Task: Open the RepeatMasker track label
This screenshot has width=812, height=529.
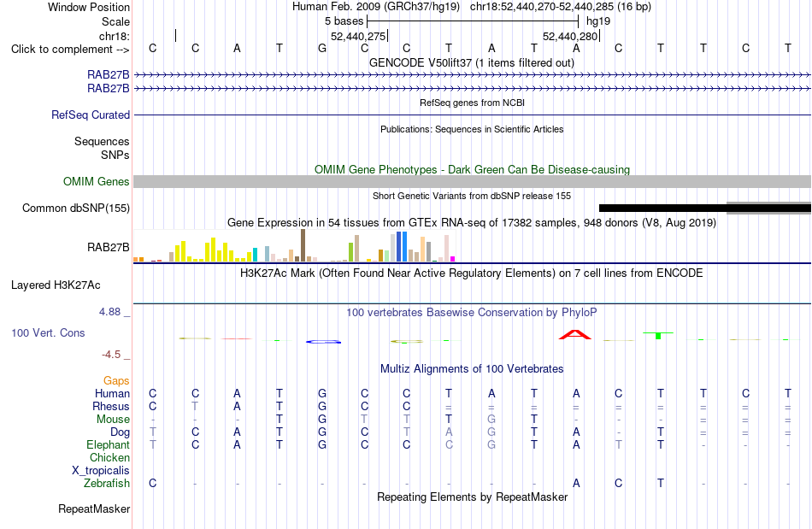Action: (94, 508)
